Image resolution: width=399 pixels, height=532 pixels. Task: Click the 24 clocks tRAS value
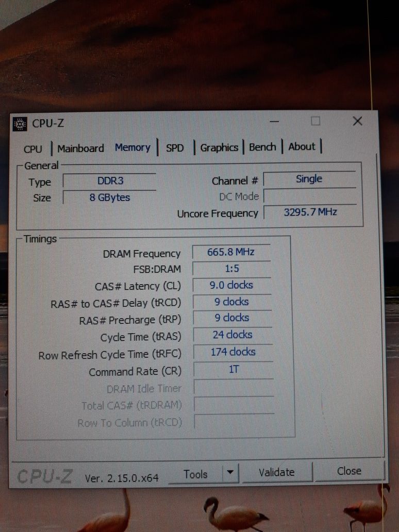(233, 335)
